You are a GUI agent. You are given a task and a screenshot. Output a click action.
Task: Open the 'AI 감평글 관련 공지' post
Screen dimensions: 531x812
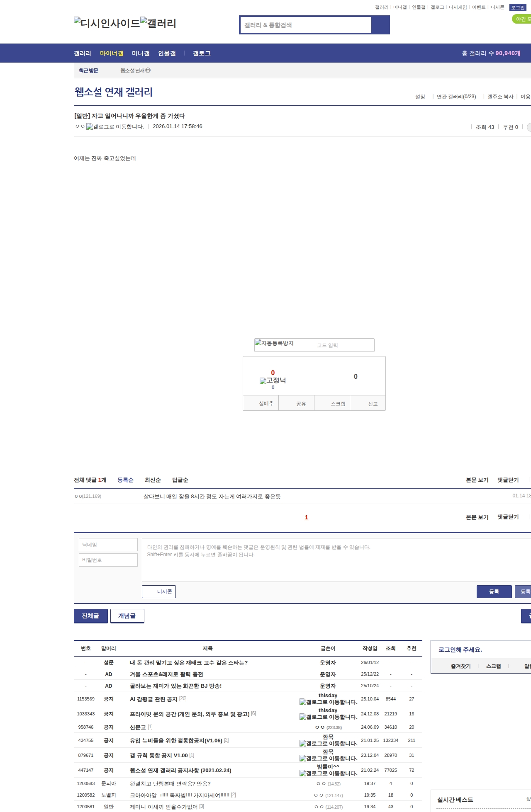point(153,699)
